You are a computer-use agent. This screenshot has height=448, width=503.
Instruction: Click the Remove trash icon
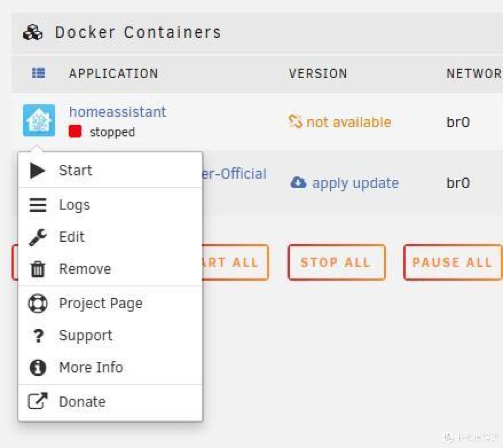click(38, 269)
